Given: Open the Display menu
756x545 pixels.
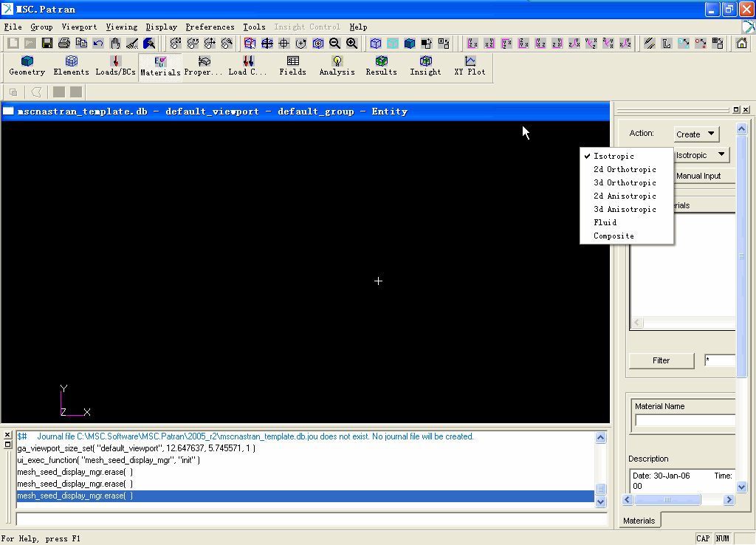Looking at the screenshot, I should (162, 27).
